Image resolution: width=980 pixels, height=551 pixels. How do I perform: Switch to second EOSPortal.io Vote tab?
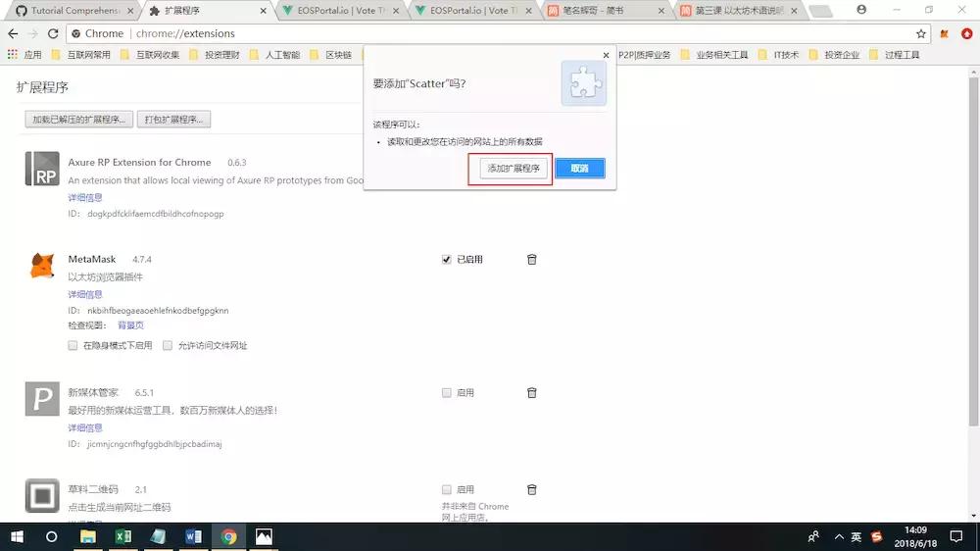pyautogui.click(x=473, y=11)
